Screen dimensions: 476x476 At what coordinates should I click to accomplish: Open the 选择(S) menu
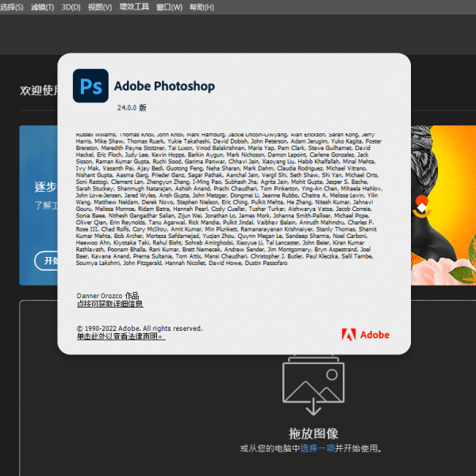[11, 7]
